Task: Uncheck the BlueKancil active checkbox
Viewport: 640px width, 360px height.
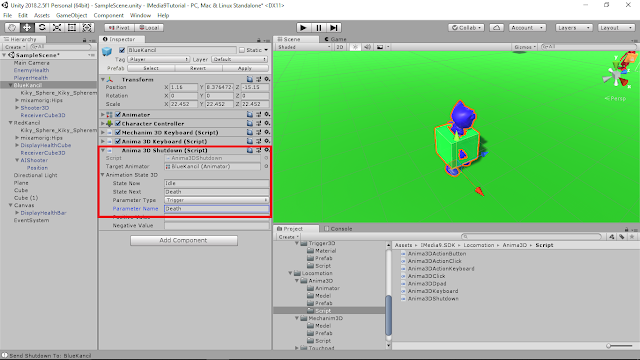Action: [122, 50]
